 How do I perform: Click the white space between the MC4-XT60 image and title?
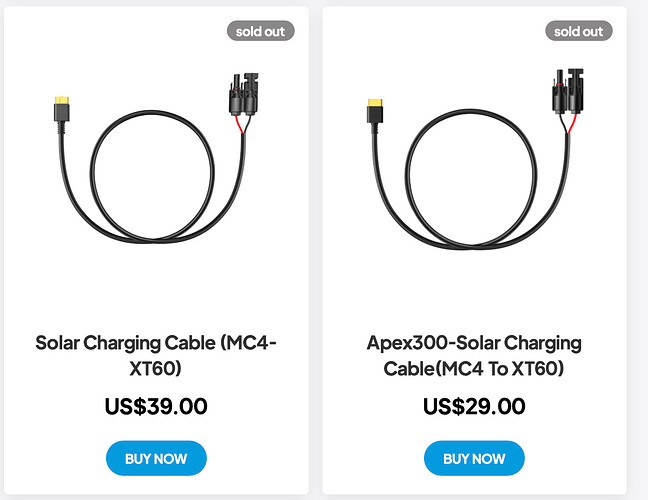tap(156, 289)
